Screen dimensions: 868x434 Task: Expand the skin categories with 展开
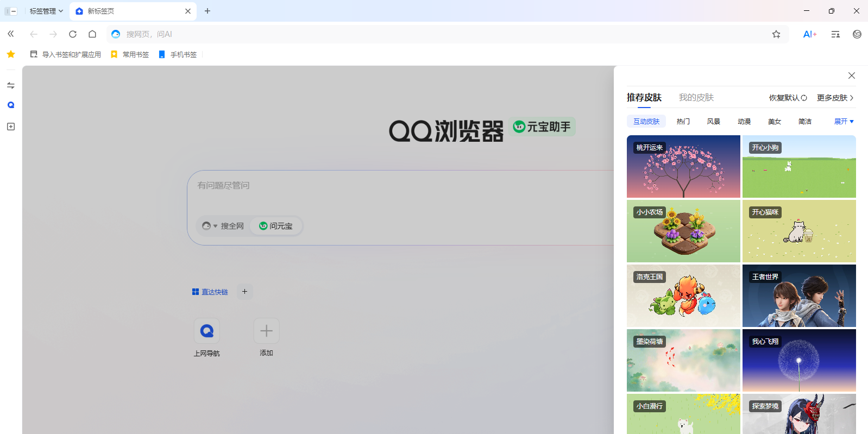click(844, 122)
